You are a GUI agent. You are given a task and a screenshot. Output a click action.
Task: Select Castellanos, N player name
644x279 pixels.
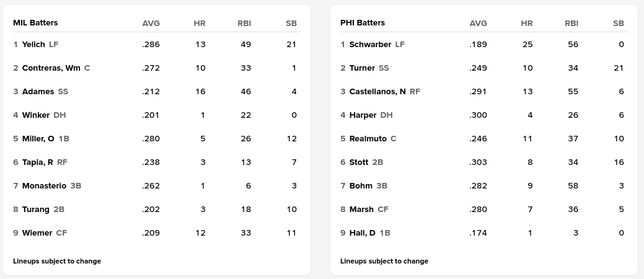377,92
